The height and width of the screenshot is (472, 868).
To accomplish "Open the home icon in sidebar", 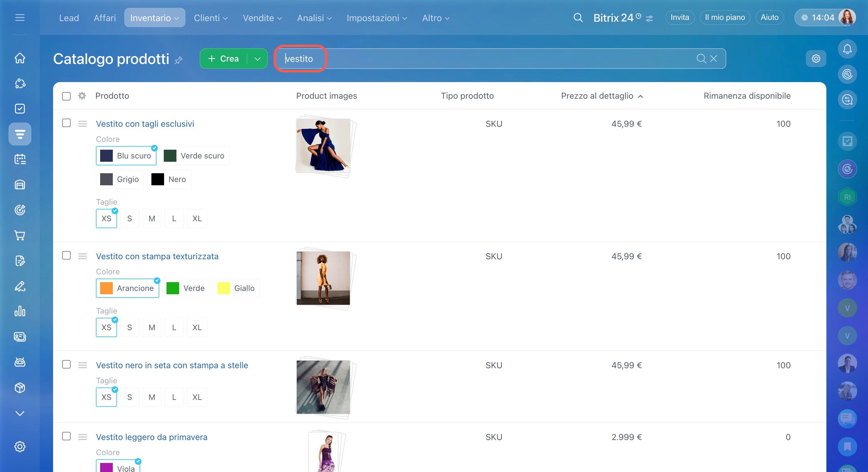I will 20,58.
